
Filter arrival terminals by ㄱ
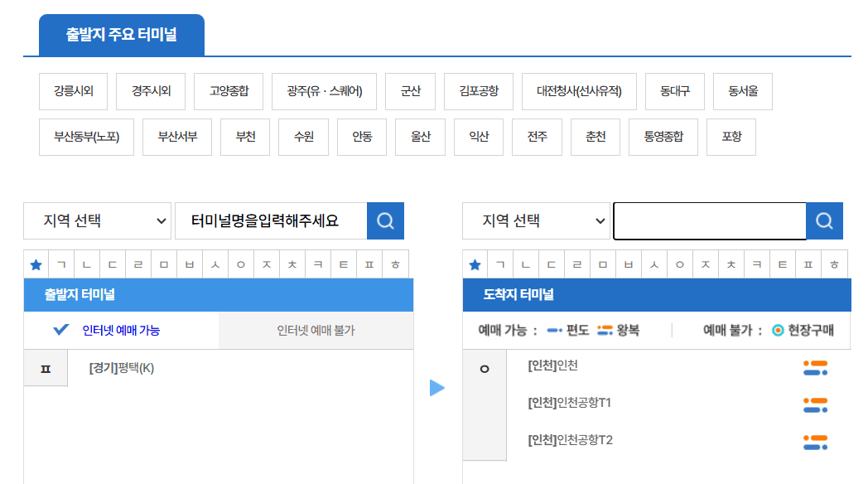tap(500, 264)
